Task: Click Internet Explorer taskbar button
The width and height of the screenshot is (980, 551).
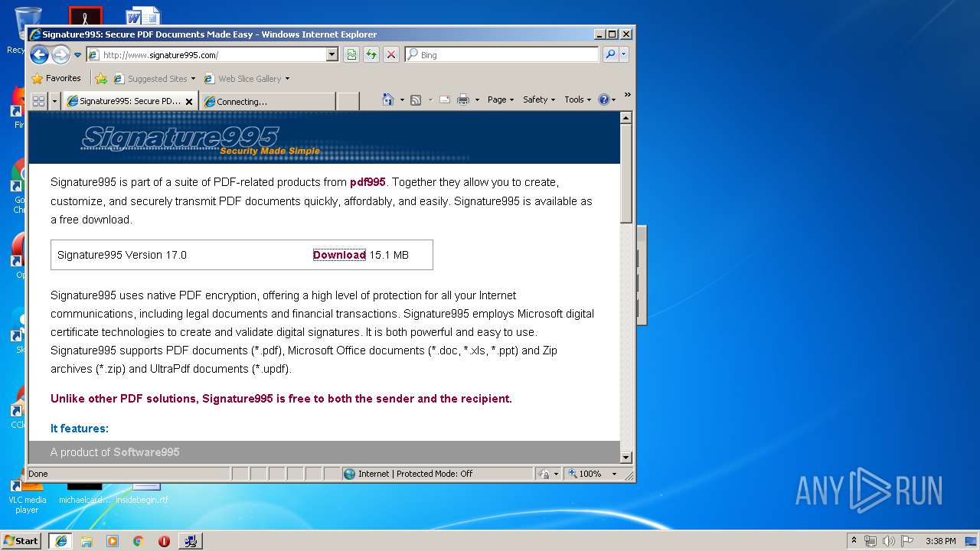Action: [60, 541]
